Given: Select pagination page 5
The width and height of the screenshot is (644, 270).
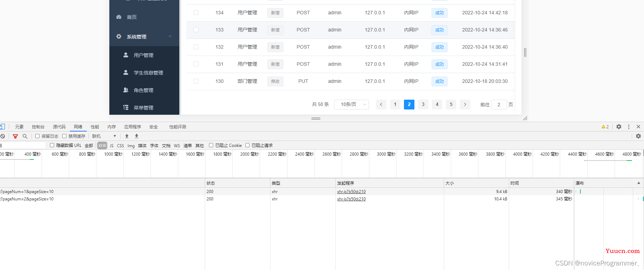Looking at the screenshot, I should (x=451, y=104).
